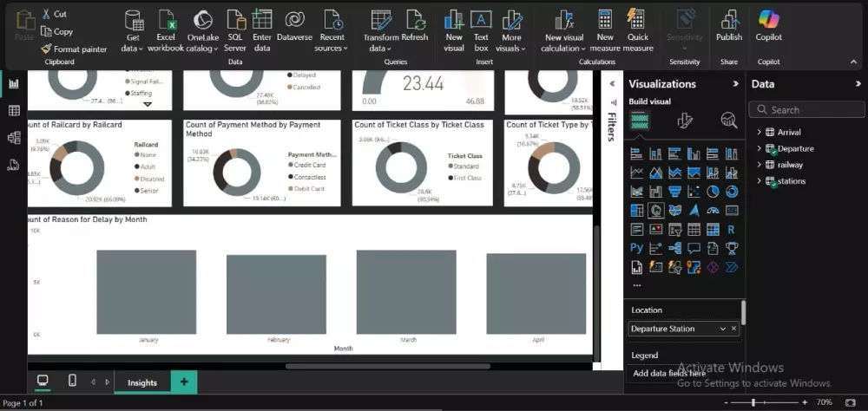Expand the Filters pane

pos(612,84)
